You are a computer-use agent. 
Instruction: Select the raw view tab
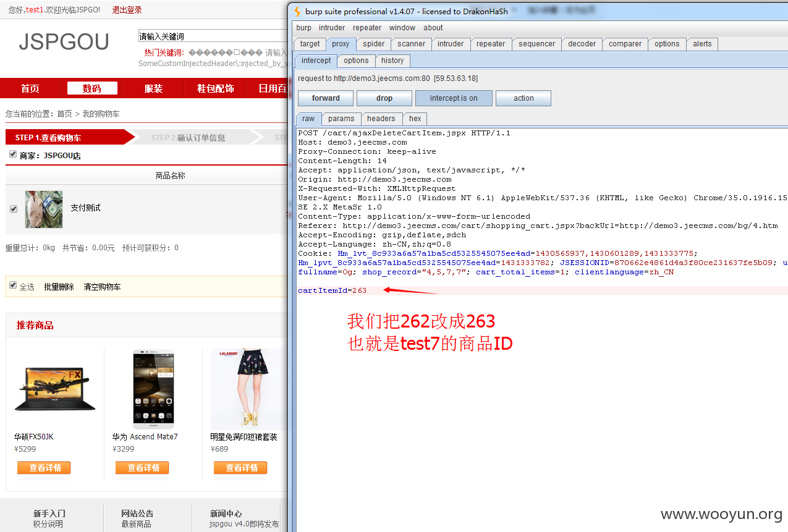click(308, 119)
